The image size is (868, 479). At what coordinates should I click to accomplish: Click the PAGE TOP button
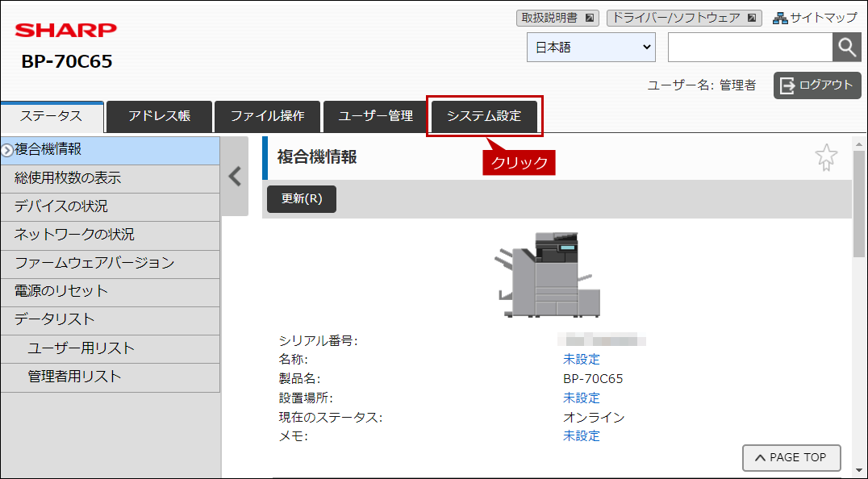coord(791,457)
